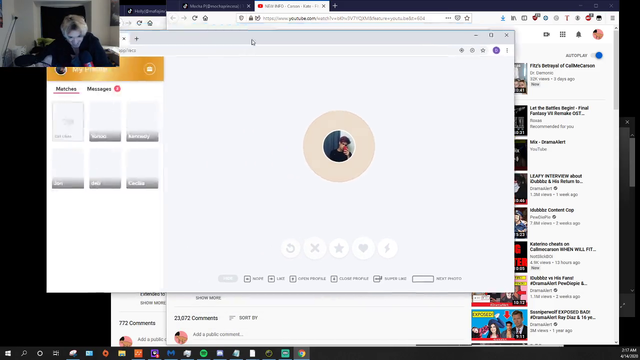This screenshot has width=640, height=360.
Task: Open a new tab in the Chrome window
Action: [x=136, y=39]
